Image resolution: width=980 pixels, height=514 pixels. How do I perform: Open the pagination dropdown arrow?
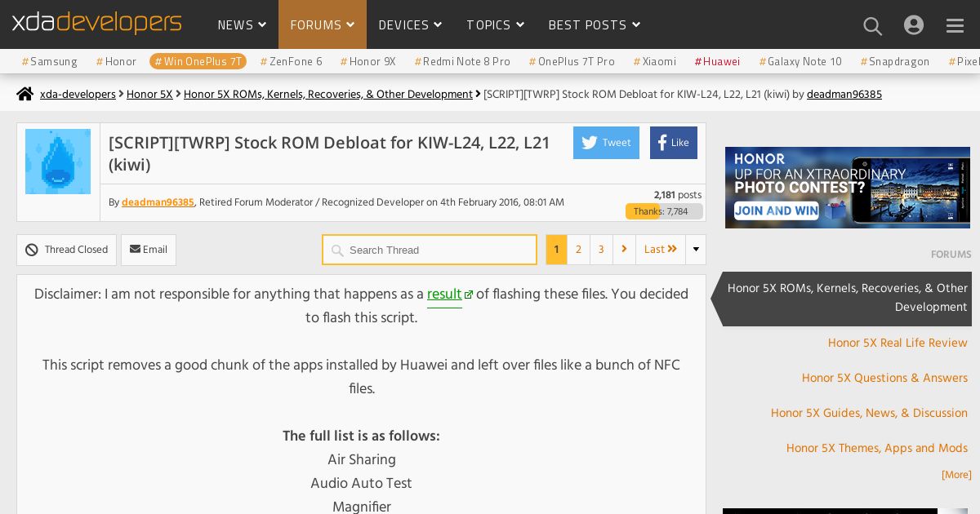(x=696, y=250)
